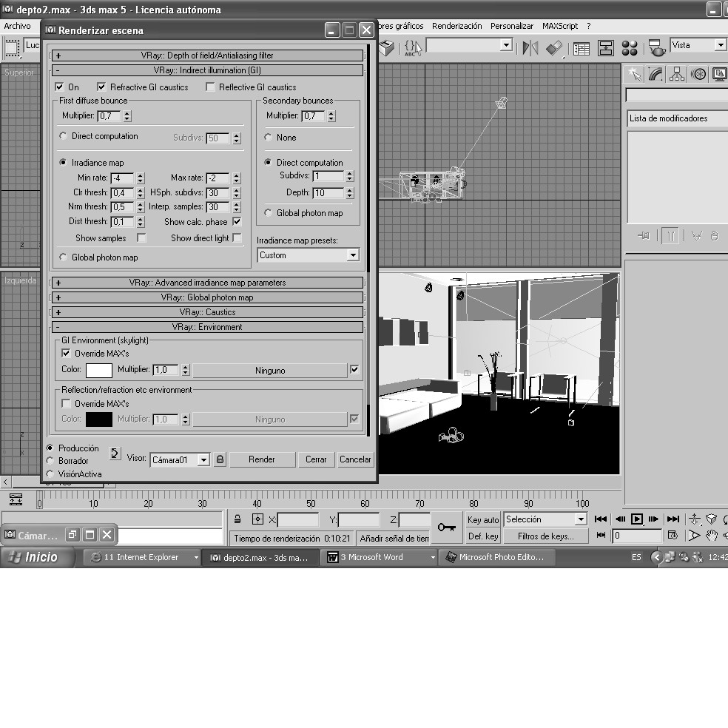This screenshot has width=728, height=728.
Task: Click the white GI skylight color swatch
Action: [x=99, y=370]
